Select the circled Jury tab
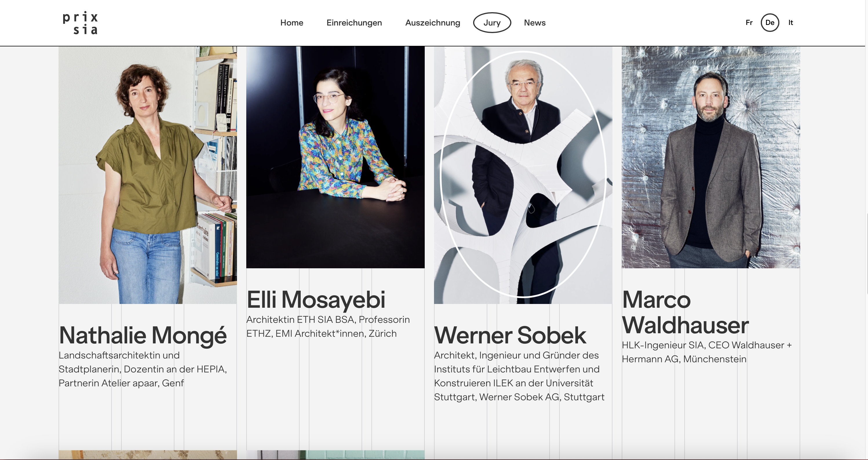868x460 pixels. point(492,23)
